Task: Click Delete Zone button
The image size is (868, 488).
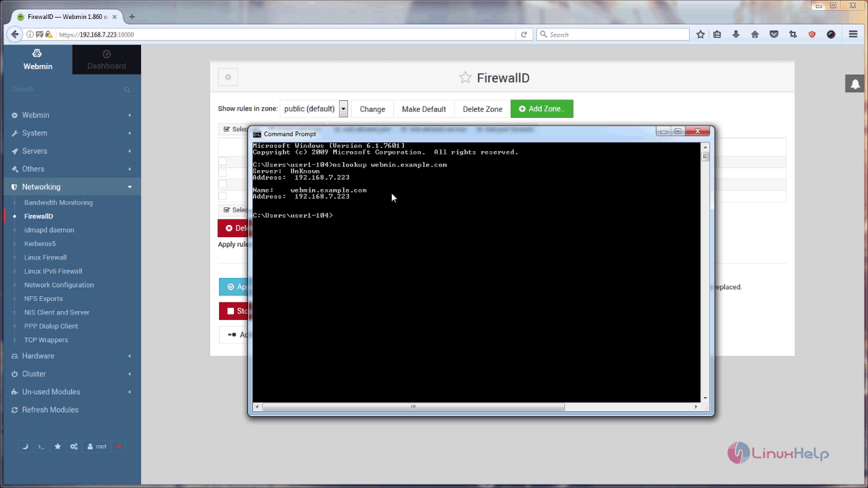Action: pyautogui.click(x=483, y=108)
